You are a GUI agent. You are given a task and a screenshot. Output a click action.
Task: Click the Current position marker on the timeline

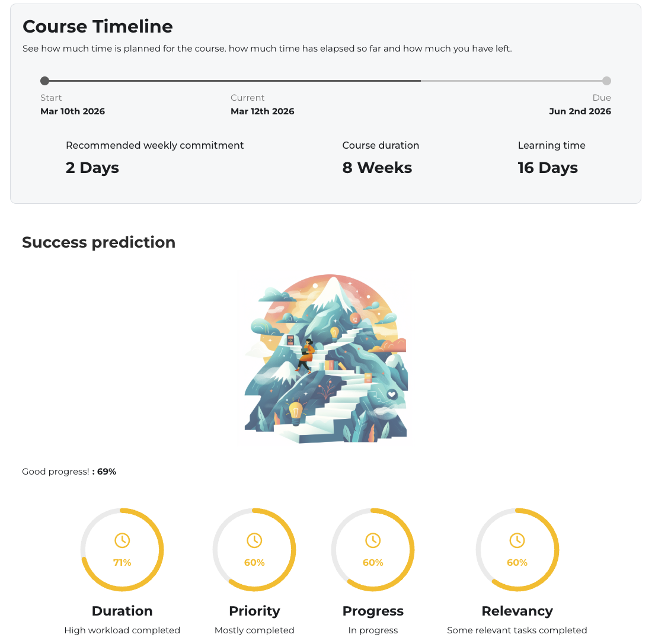pyautogui.click(x=421, y=81)
